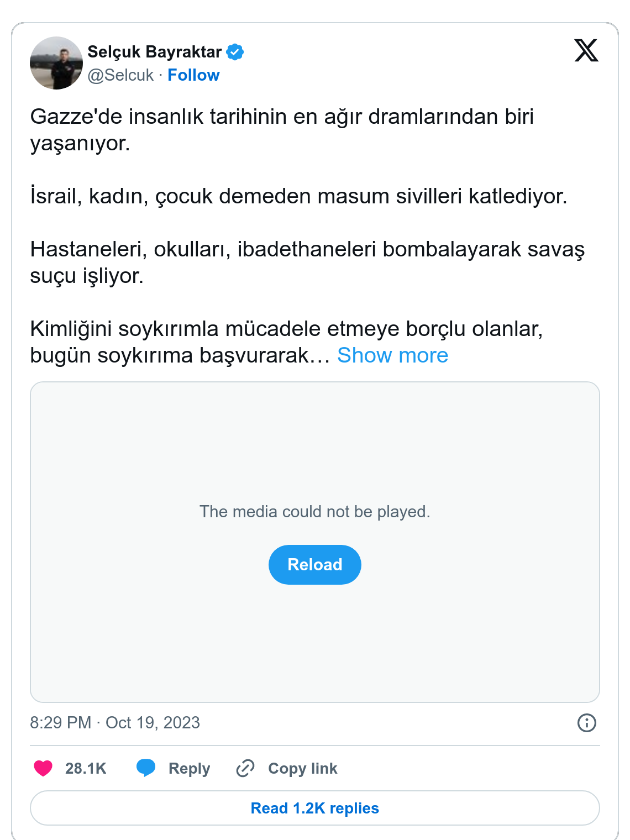Open the X logo in the corner
Screen dimensions: 630x840
(x=586, y=50)
